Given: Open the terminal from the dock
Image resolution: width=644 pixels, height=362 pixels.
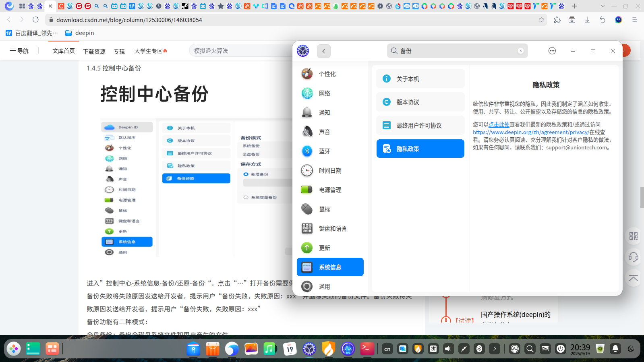Looking at the screenshot, I should 367,349.
